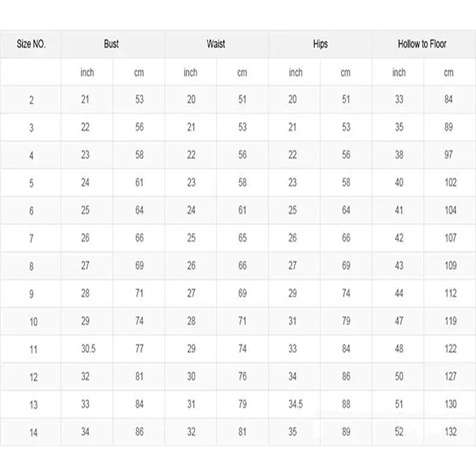Screen dimensions: 476x476
Task: Select size number 10 row label
Action: click(x=33, y=322)
